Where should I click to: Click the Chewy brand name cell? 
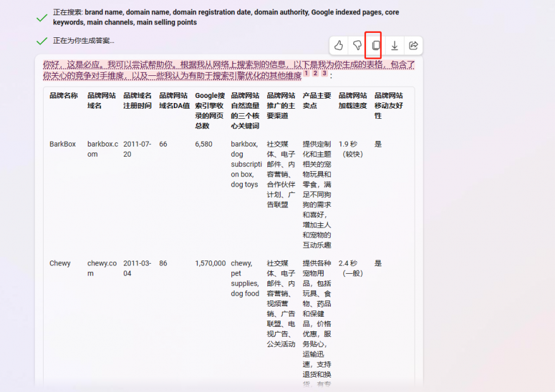click(60, 264)
